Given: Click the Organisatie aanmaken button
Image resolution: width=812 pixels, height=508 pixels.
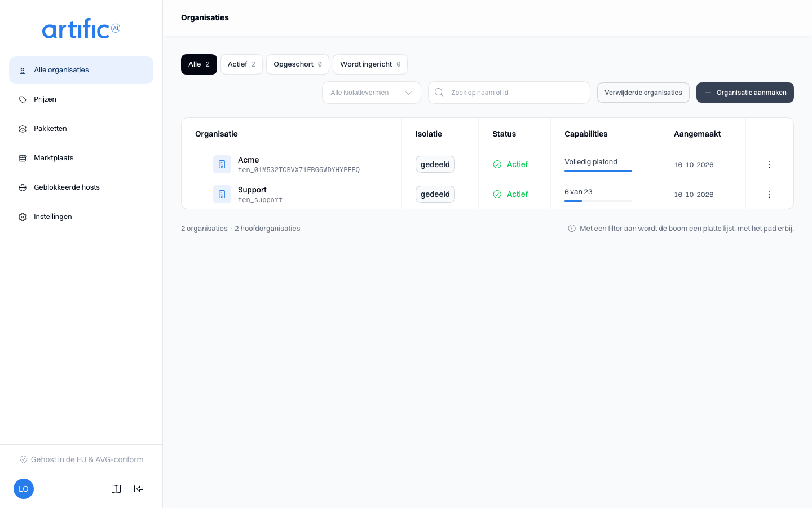Looking at the screenshot, I should pos(745,93).
